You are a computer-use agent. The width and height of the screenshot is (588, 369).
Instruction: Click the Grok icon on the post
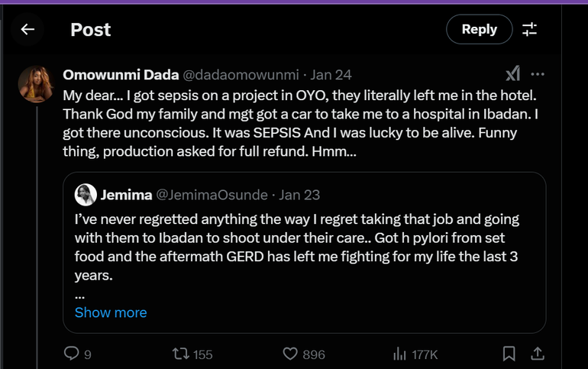point(513,74)
